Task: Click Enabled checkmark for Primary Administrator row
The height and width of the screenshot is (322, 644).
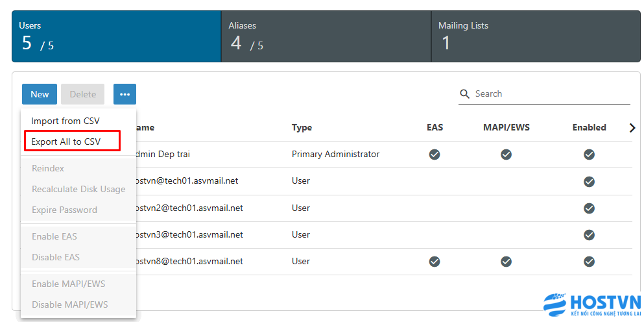Action: click(590, 155)
